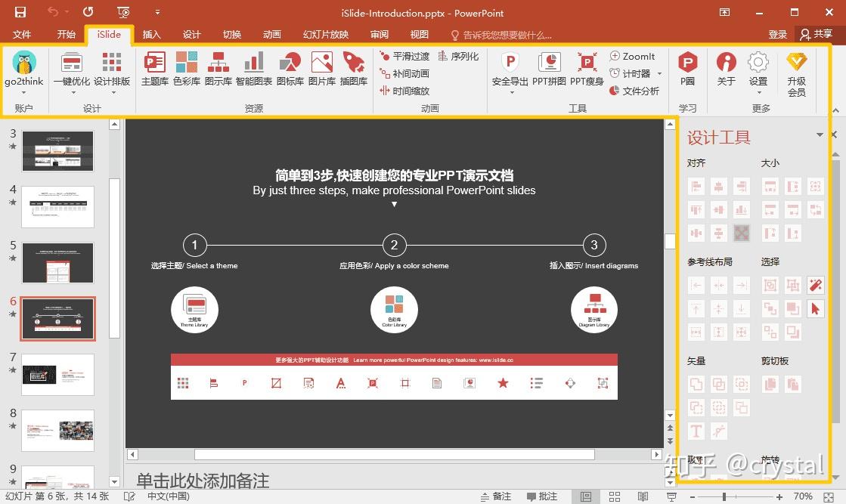The height and width of the screenshot is (504, 846).
Task: Open the 色彩库 Color Library
Action: 186,72
